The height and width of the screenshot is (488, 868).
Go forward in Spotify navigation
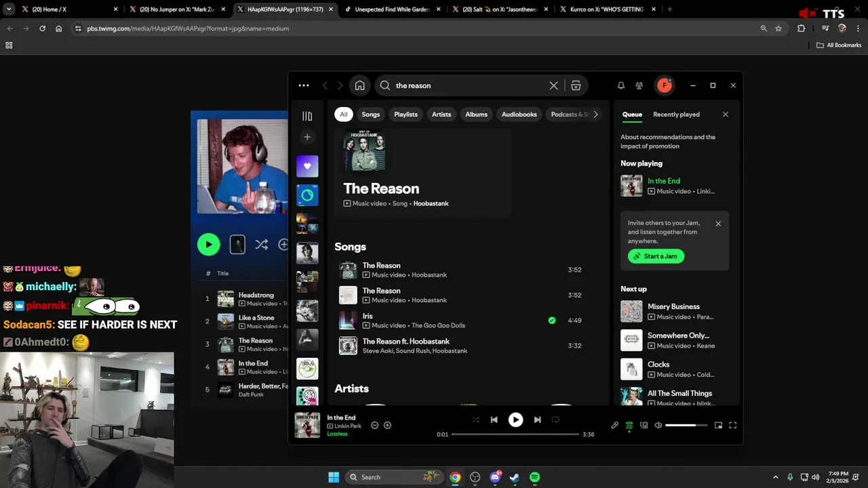[x=340, y=85]
